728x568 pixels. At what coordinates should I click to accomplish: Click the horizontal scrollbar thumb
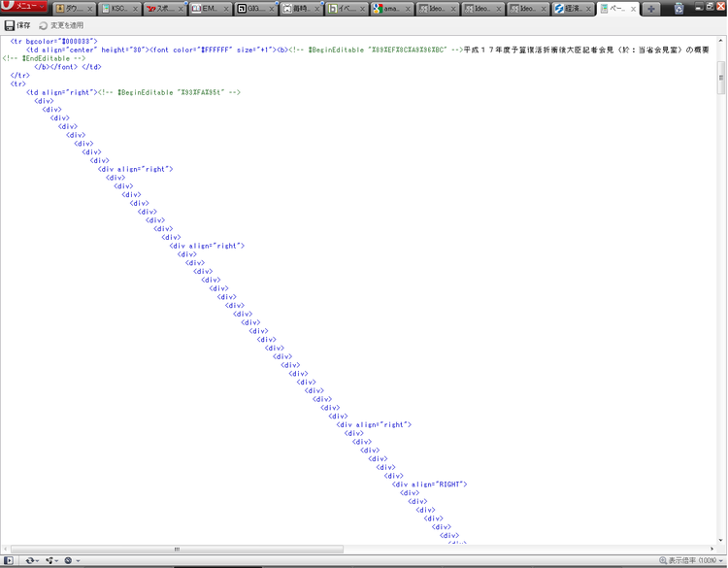click(x=177, y=549)
